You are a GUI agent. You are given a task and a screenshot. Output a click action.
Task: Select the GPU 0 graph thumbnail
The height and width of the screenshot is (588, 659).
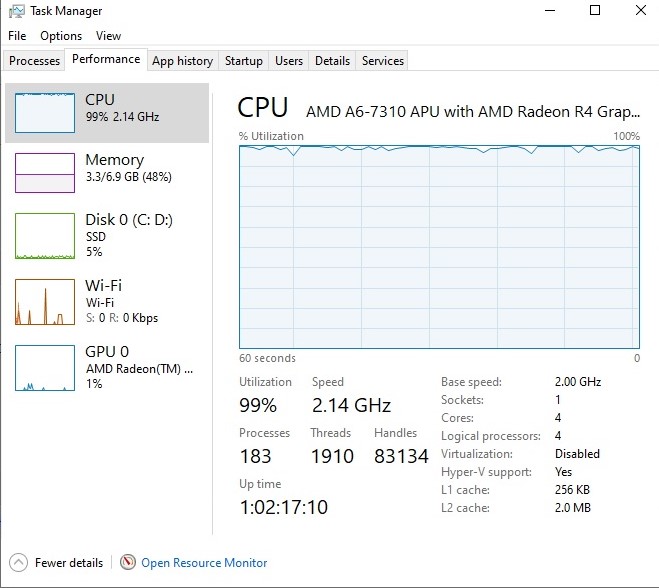(x=45, y=368)
